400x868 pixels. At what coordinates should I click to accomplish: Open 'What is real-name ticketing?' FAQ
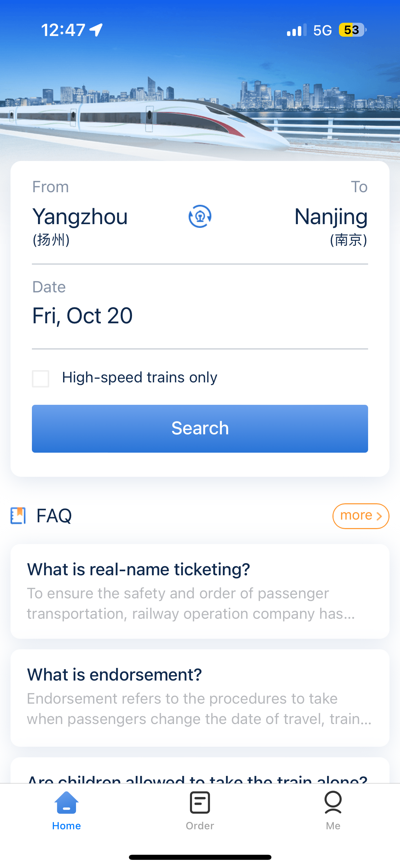click(200, 591)
